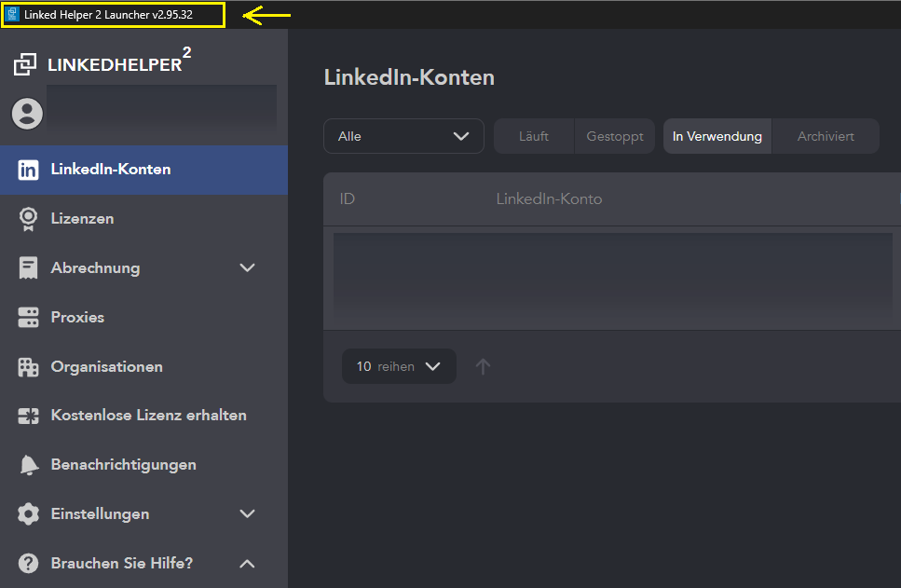Open the 10 reihen rows dropdown

399,366
